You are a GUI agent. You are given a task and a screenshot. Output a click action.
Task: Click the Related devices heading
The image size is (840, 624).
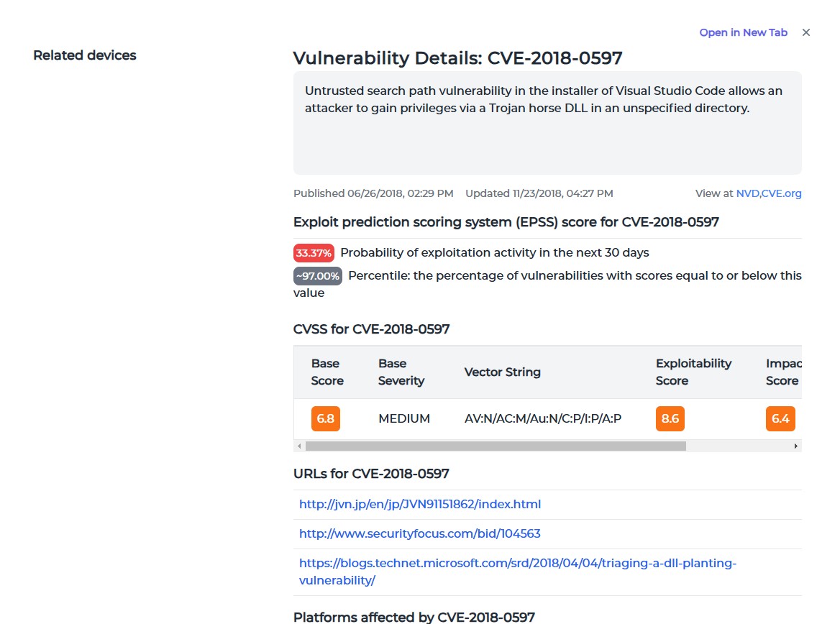coord(85,55)
